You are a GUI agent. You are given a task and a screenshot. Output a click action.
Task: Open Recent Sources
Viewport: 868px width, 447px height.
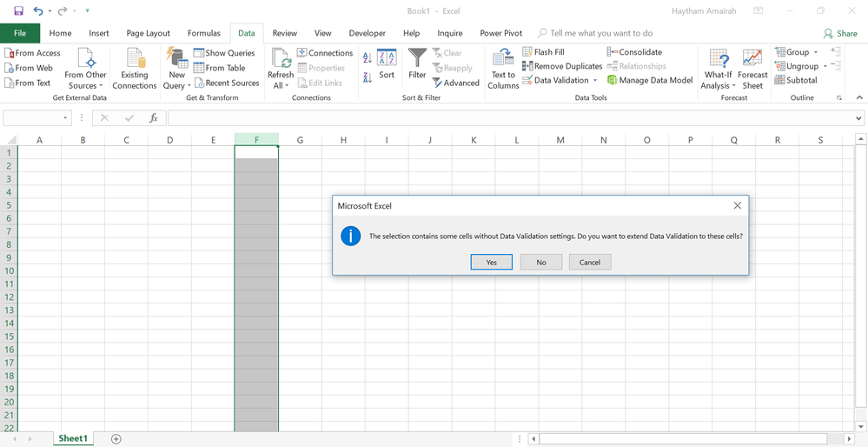point(227,83)
